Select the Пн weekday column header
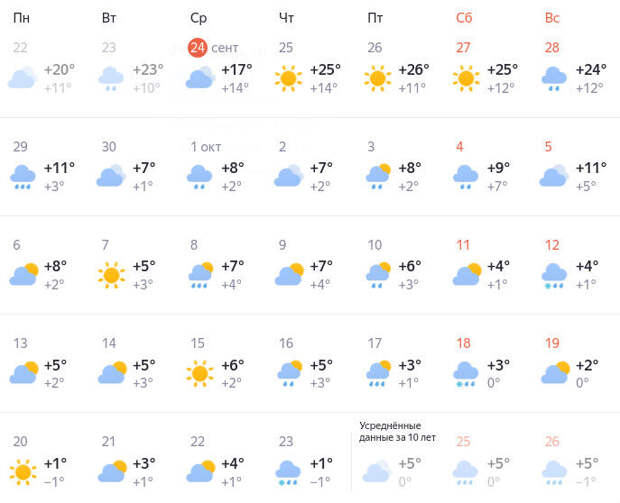Viewport: 620px width, 503px height. click(21, 17)
